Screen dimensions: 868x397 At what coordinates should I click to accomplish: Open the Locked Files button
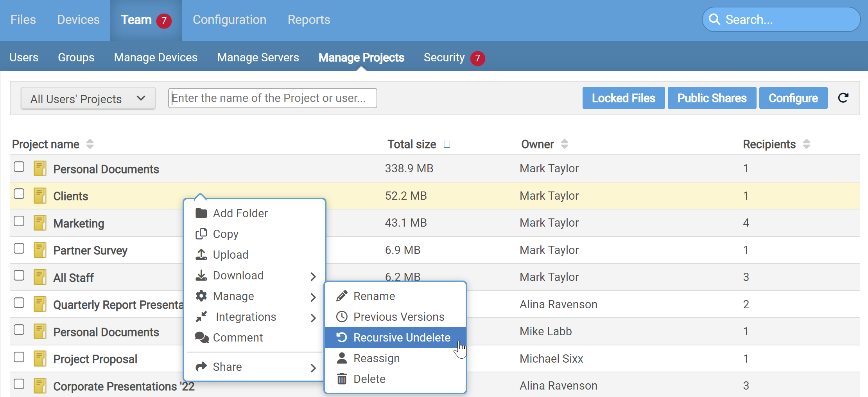(x=623, y=98)
